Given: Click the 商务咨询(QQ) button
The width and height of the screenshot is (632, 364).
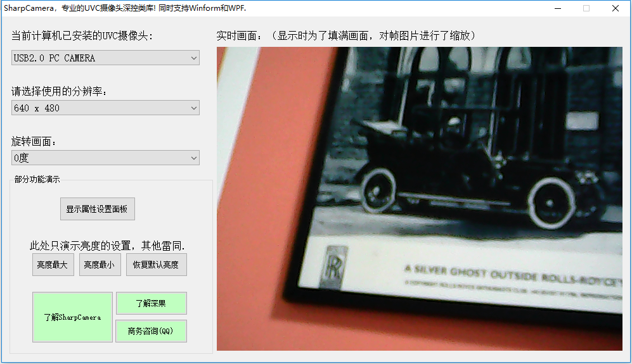Looking at the screenshot, I should [151, 331].
